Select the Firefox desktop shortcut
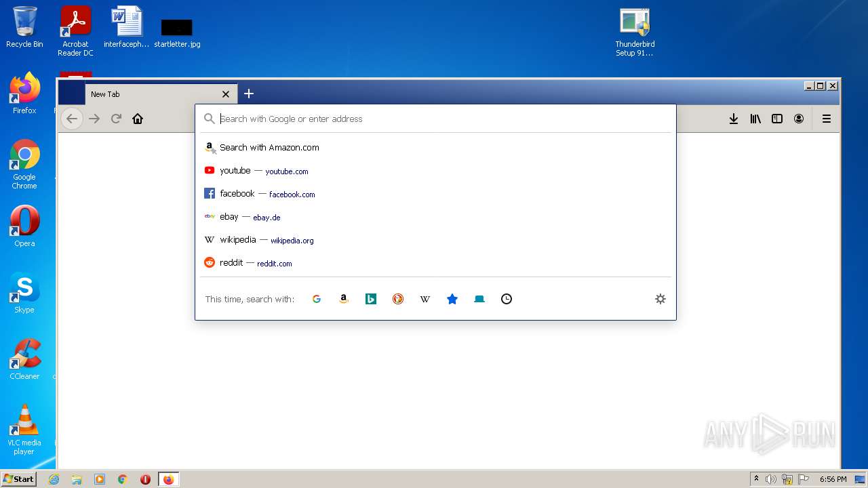The image size is (868, 488). pyautogui.click(x=24, y=93)
